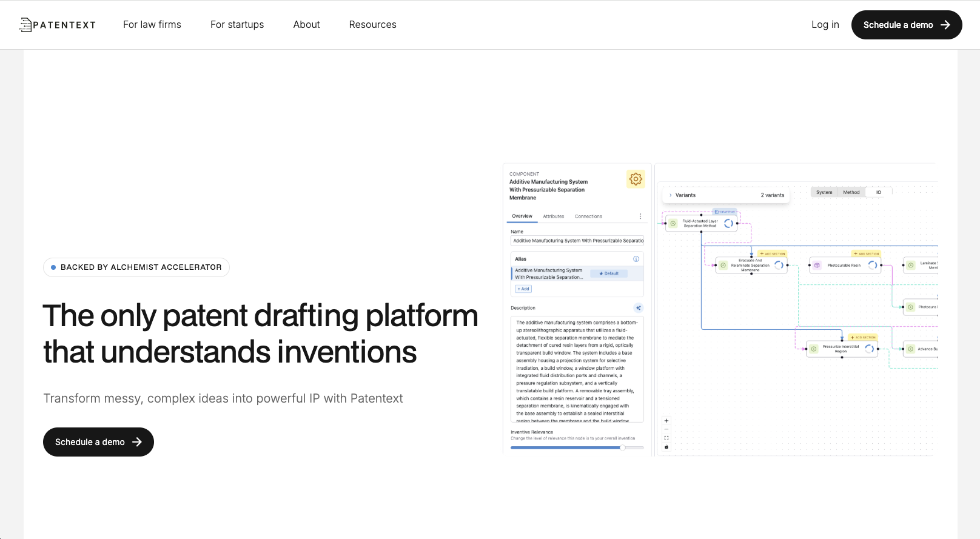Open the For startups menu
Screen dimensions: 980x539
pyautogui.click(x=237, y=25)
